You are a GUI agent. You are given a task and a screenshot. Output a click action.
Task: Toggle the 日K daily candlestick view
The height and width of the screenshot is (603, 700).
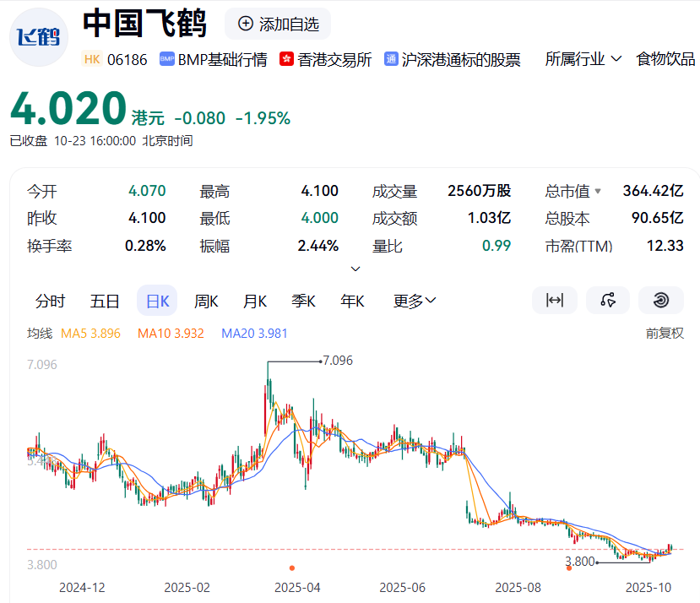click(x=156, y=300)
